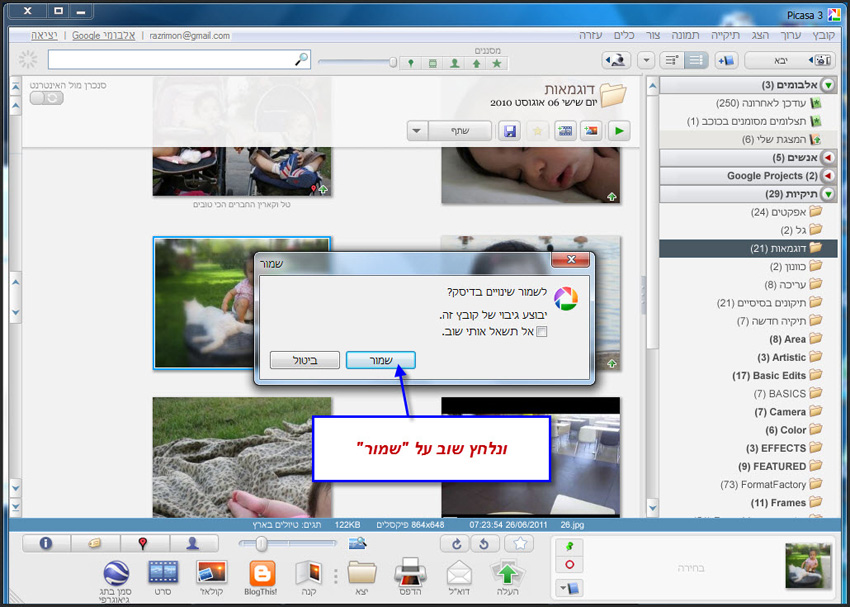The height and width of the screenshot is (607, 850).
Task: Open the dropdown arrow next to שתף
Action: (x=417, y=131)
